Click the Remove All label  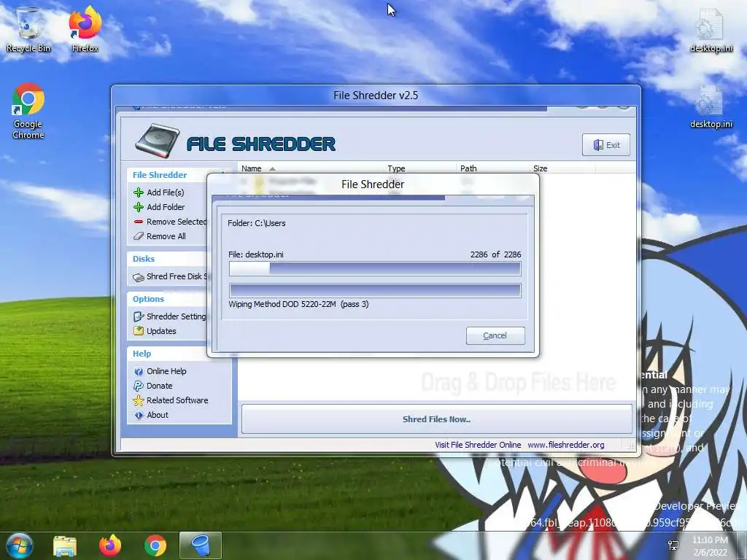[x=166, y=236]
